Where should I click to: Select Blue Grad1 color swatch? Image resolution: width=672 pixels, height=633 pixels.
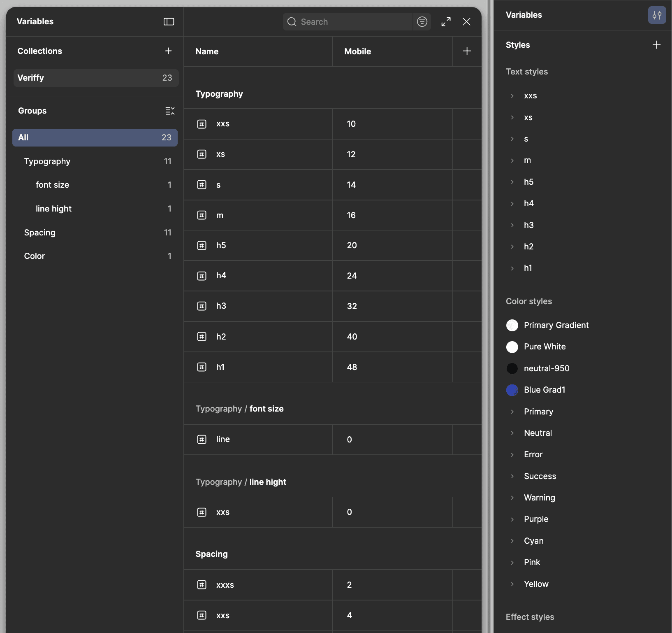point(512,390)
